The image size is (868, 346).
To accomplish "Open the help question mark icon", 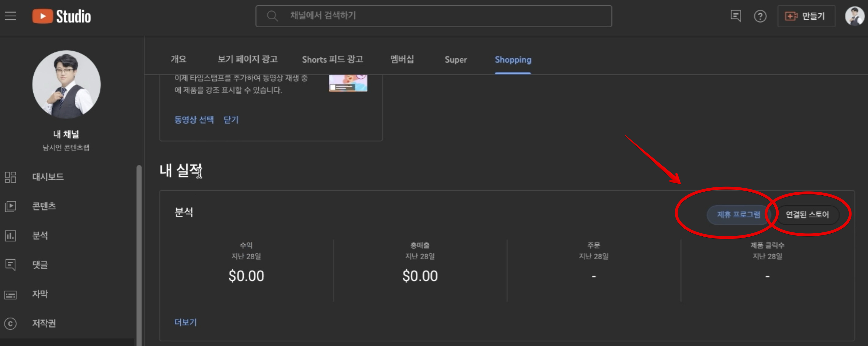I will pos(760,16).
